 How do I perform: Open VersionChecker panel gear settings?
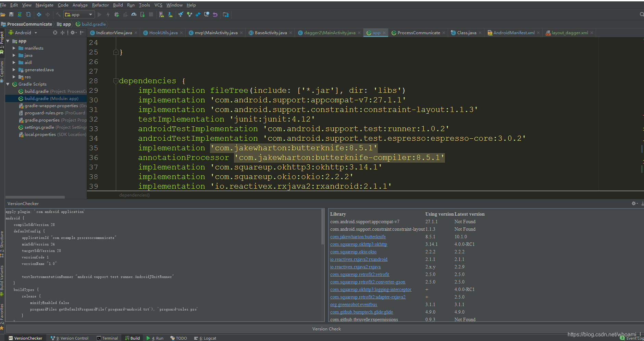click(634, 203)
